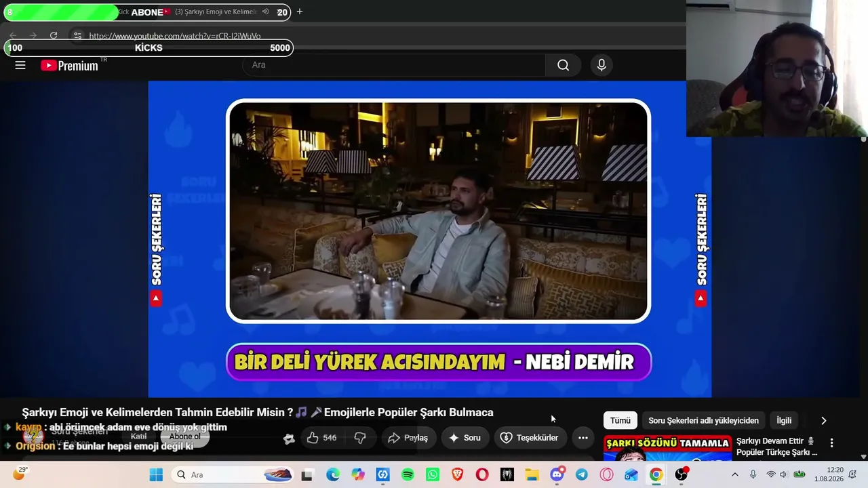The width and height of the screenshot is (868, 488).
Task: Select the Tümü filter chip
Action: click(620, 421)
